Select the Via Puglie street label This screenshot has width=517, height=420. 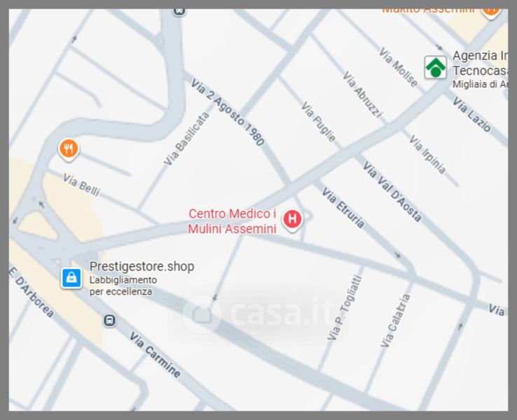(318, 122)
